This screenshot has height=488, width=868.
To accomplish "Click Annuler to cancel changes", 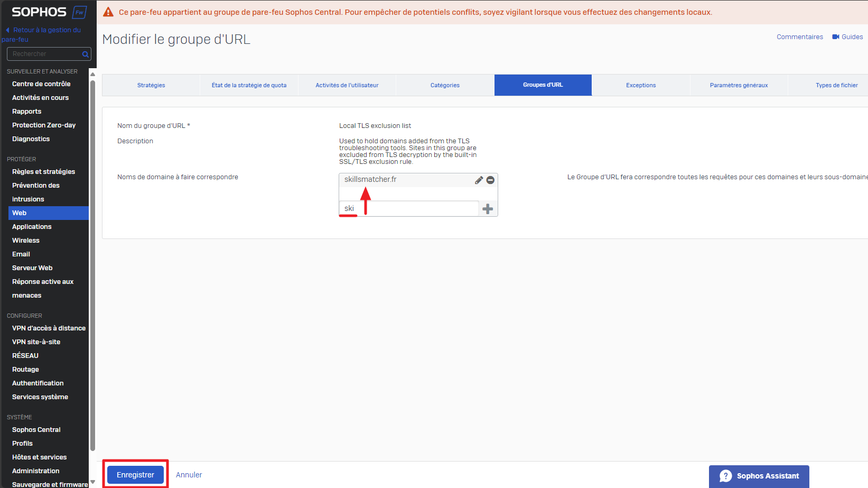I will coord(189,475).
